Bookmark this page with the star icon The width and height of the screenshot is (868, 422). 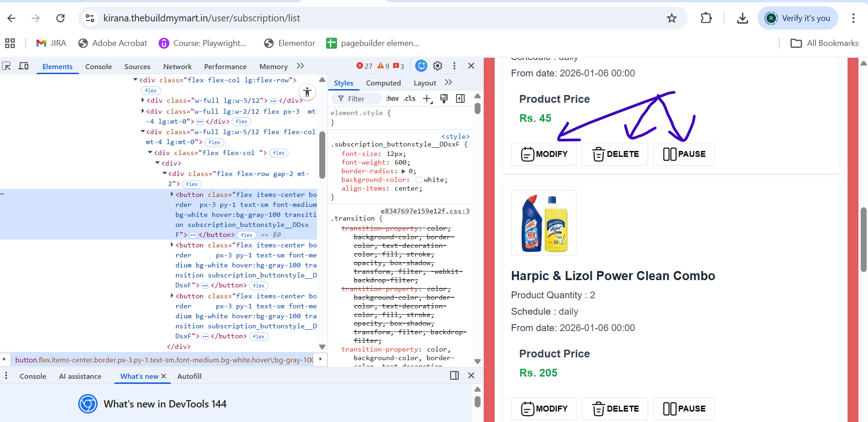point(672,18)
